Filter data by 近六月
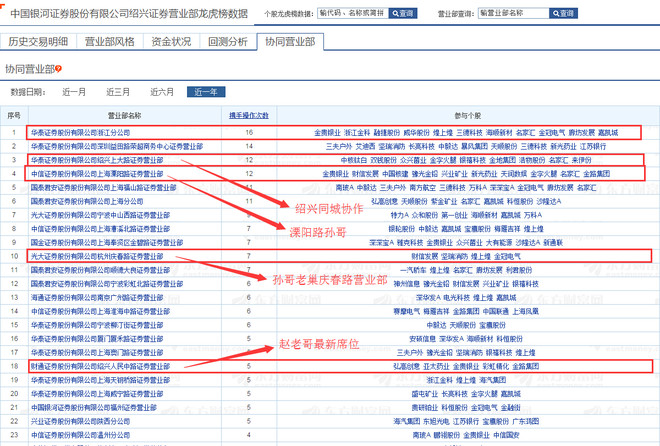660x446 pixels. tap(162, 92)
